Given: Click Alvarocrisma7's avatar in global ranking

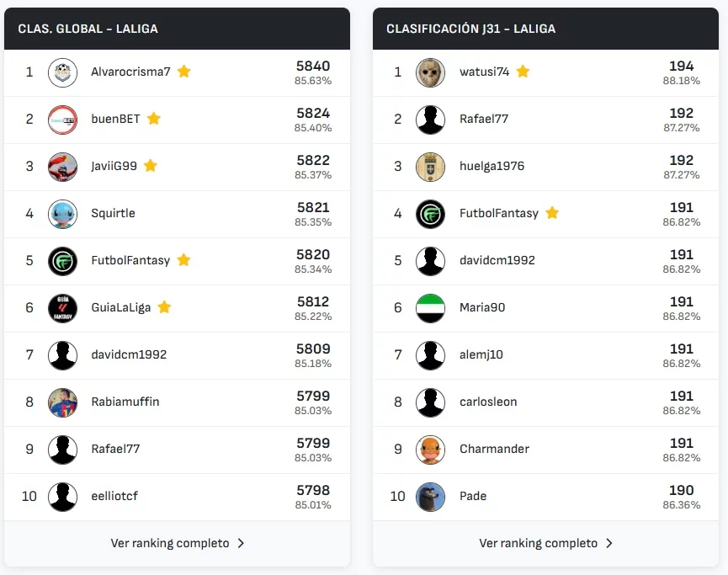Looking at the screenshot, I should pos(62,72).
